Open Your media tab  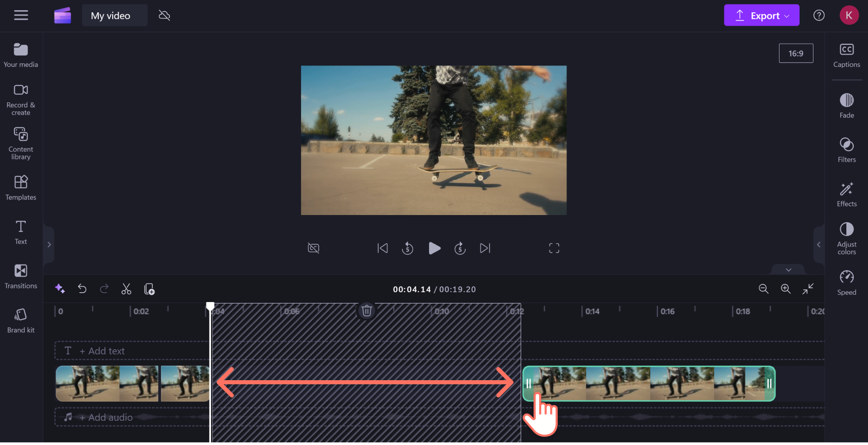pos(21,55)
